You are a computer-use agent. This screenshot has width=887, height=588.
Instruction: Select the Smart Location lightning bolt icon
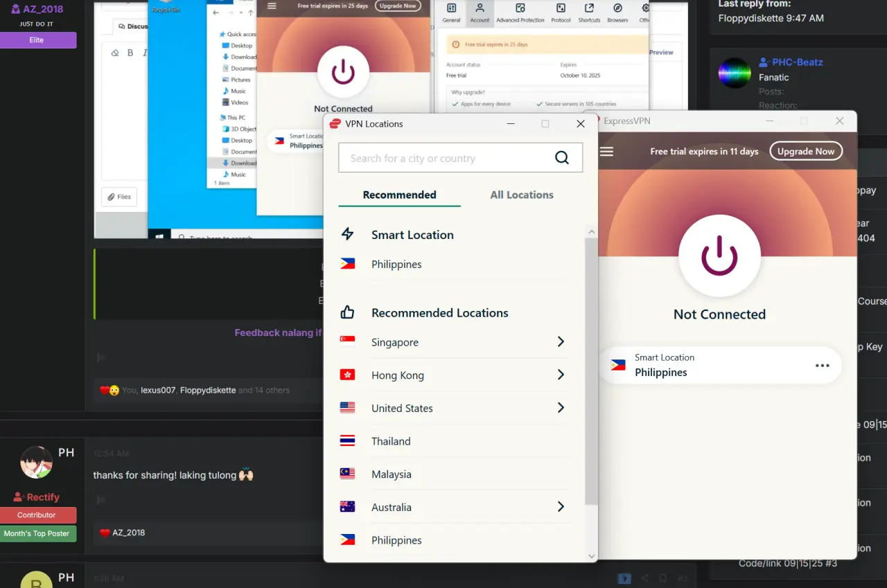[348, 234]
